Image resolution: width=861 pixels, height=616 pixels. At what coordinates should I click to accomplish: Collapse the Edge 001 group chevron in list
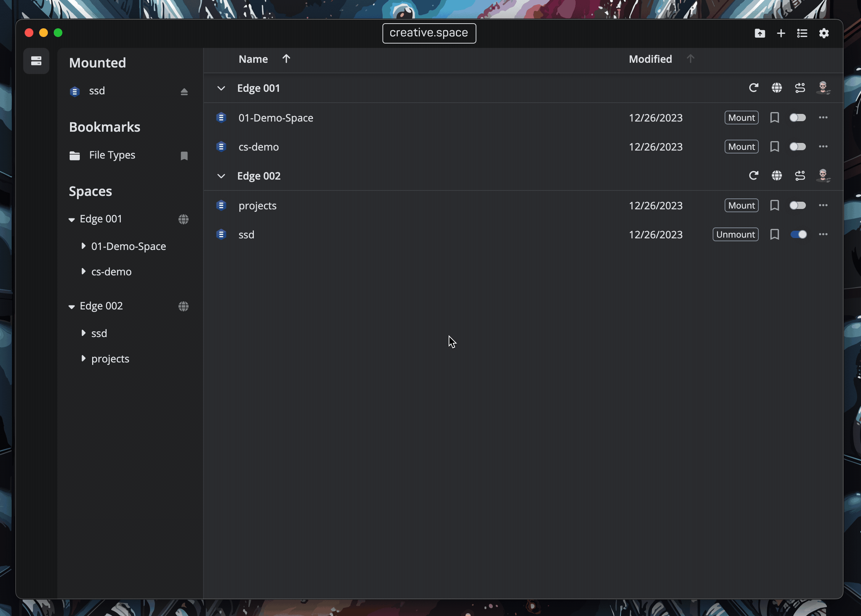point(221,89)
